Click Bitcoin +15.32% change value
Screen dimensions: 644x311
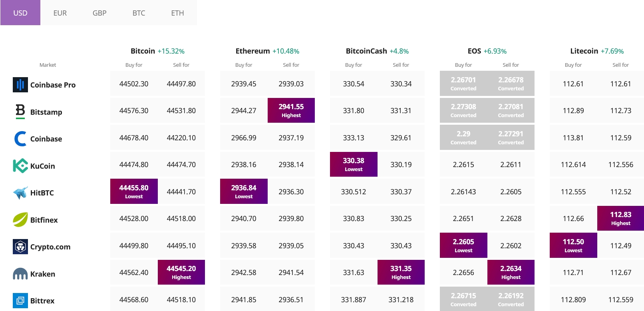tap(171, 51)
